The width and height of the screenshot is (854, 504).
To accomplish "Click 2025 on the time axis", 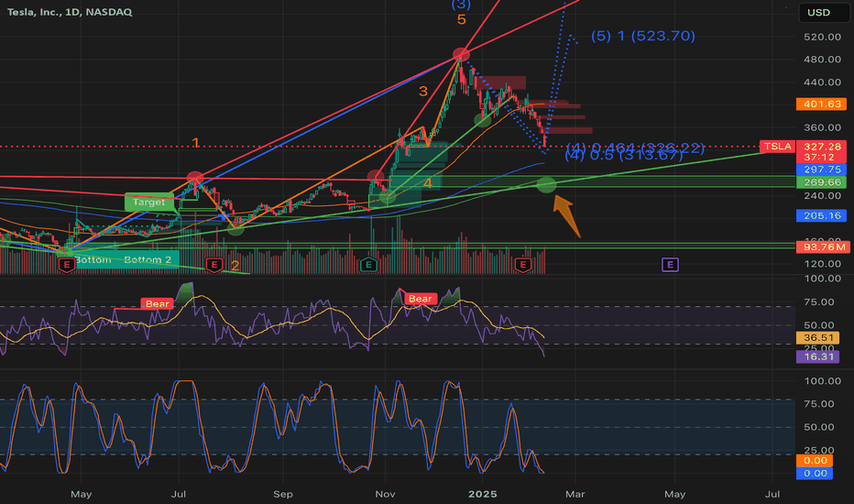I will pos(483,494).
